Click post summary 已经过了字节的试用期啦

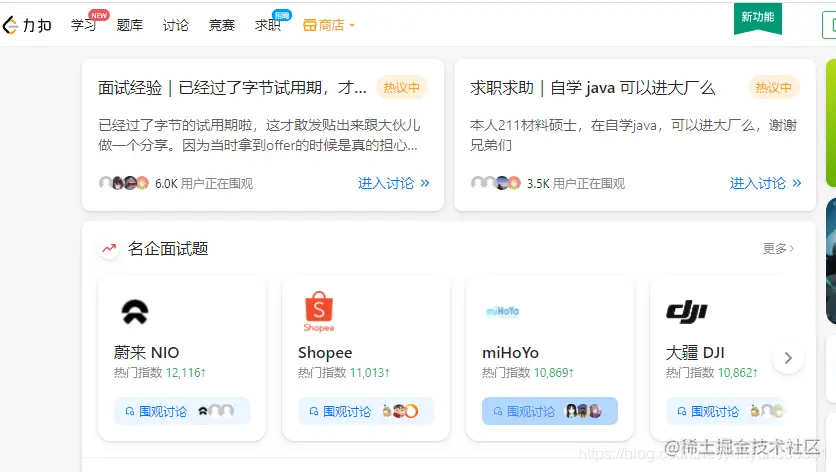259,135
